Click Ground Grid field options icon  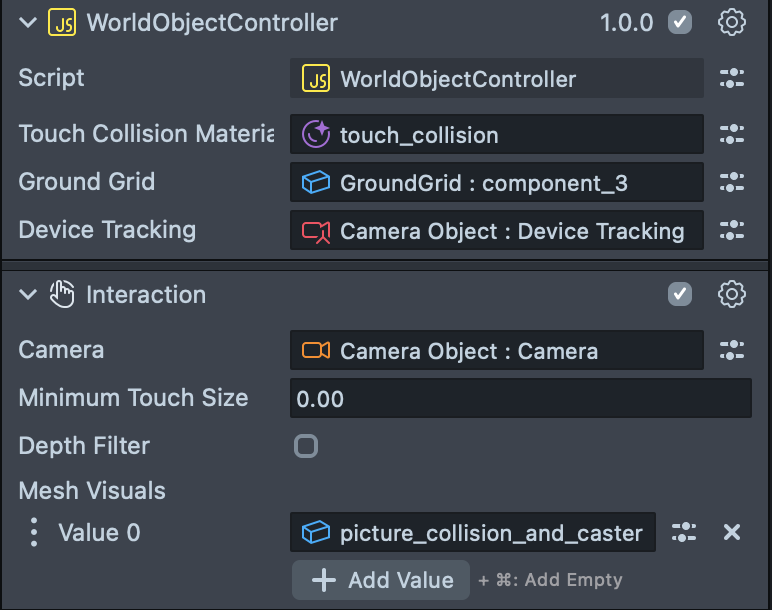pos(732,182)
